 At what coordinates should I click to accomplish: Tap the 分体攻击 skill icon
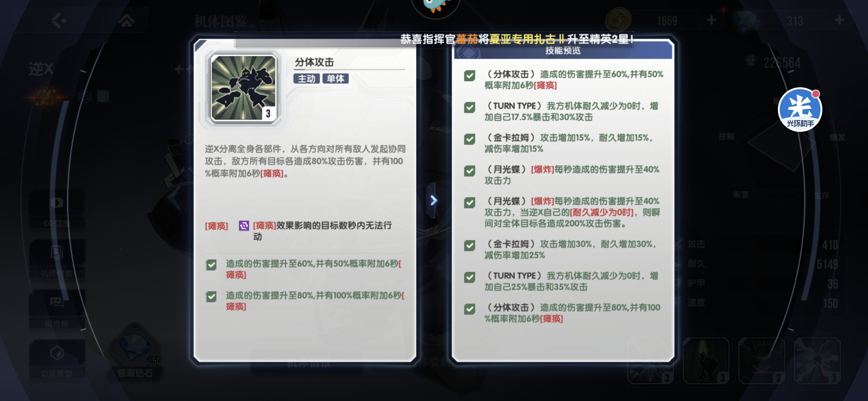tap(244, 88)
